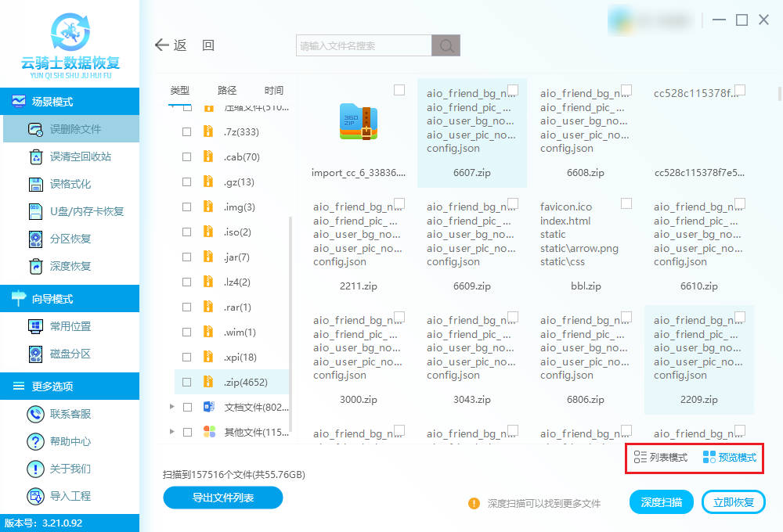Check the 文档文件 checkbox
This screenshot has width=783, height=532.
coord(187,408)
